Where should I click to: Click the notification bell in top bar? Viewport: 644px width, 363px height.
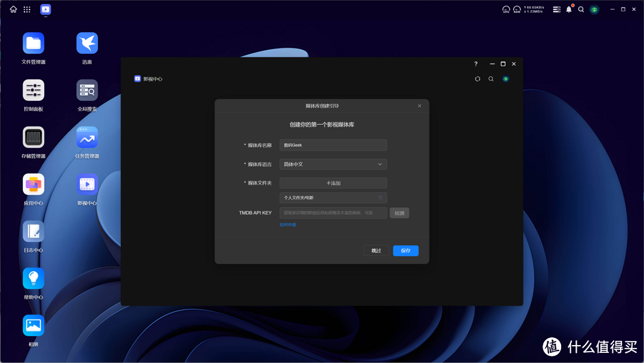click(x=569, y=9)
